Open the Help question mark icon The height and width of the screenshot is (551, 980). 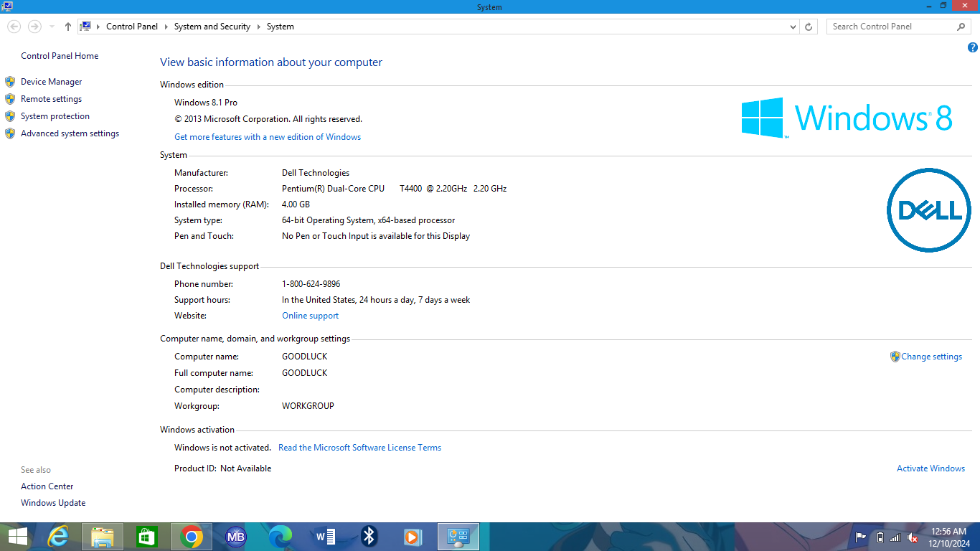tap(973, 48)
